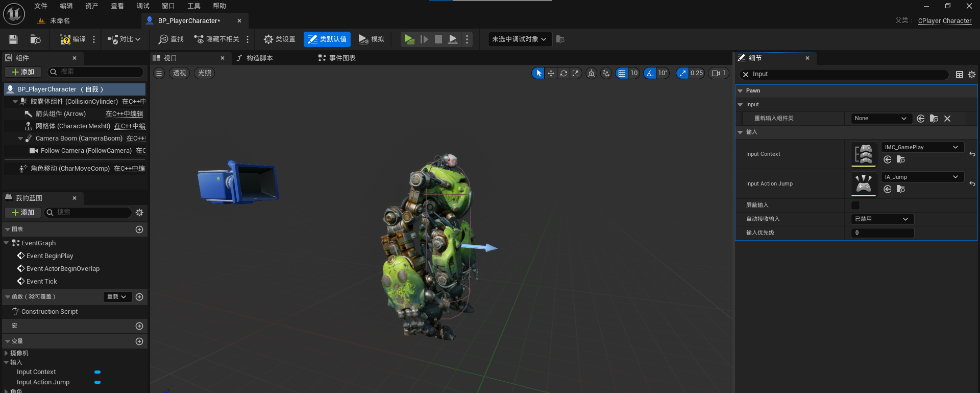Add a new variable with the 变量 plus icon
The height and width of the screenshot is (393, 980).
click(139, 341)
